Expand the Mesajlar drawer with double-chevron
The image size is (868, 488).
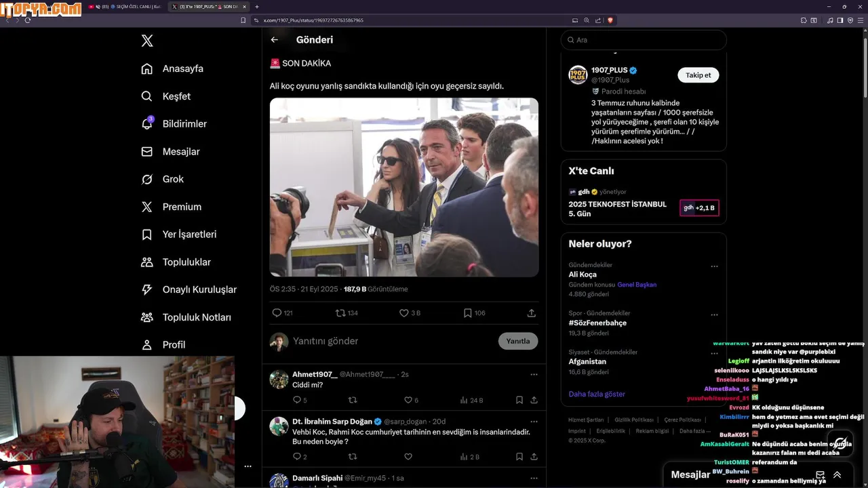pos(837,474)
